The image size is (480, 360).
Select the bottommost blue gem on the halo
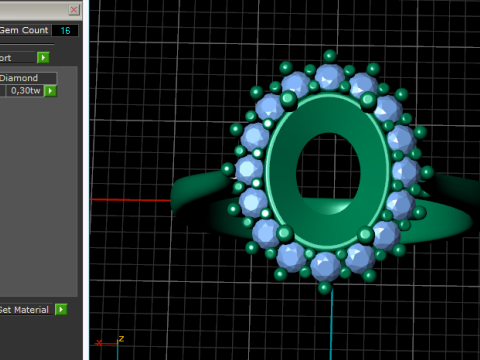coord(325,267)
